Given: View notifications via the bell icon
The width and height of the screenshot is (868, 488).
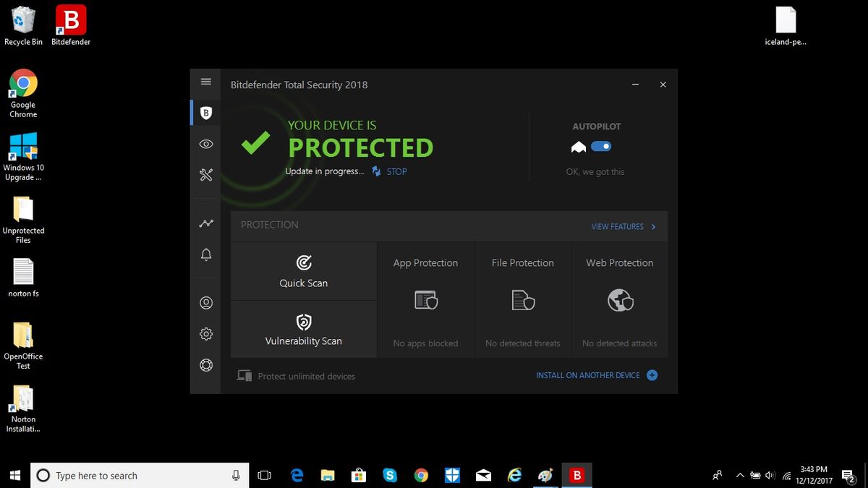Looking at the screenshot, I should click(206, 254).
